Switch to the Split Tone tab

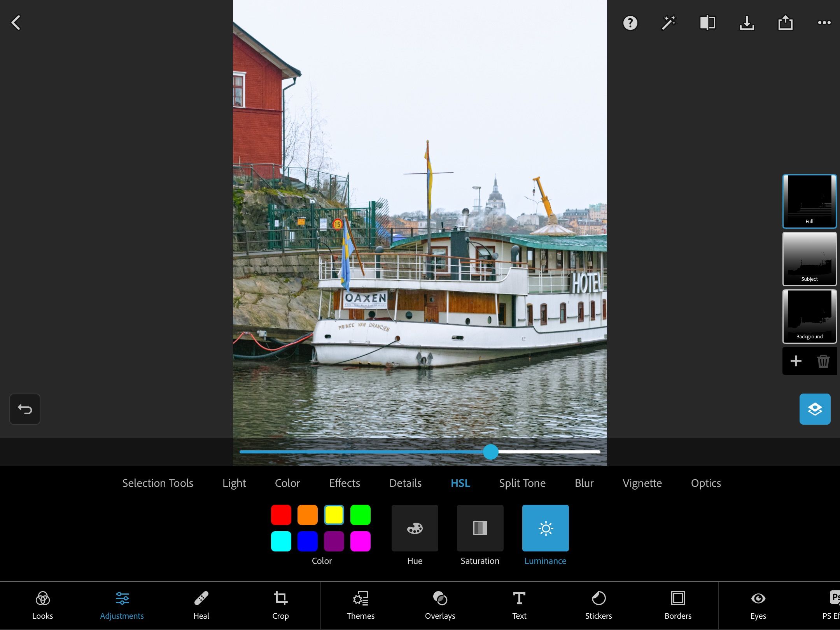(x=522, y=483)
